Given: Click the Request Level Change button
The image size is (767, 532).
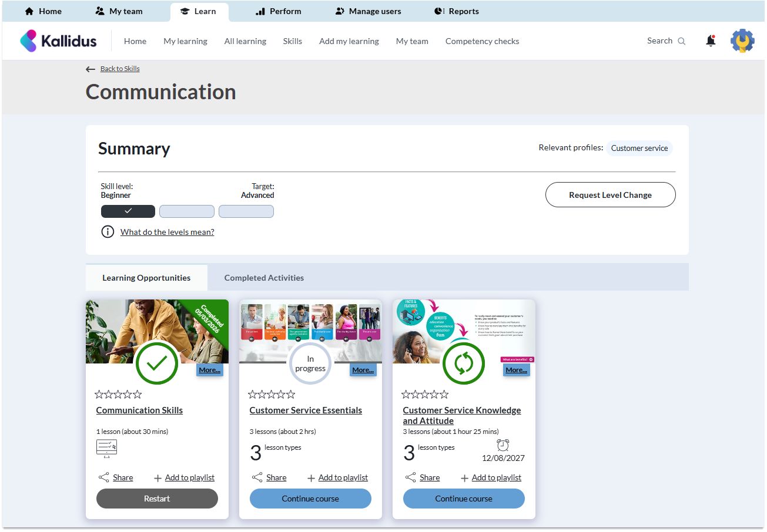Looking at the screenshot, I should tap(610, 195).
